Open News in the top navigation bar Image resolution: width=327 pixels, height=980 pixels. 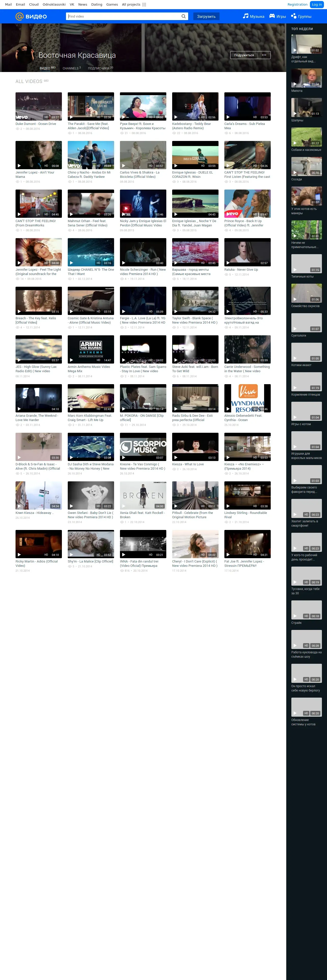[83, 5]
